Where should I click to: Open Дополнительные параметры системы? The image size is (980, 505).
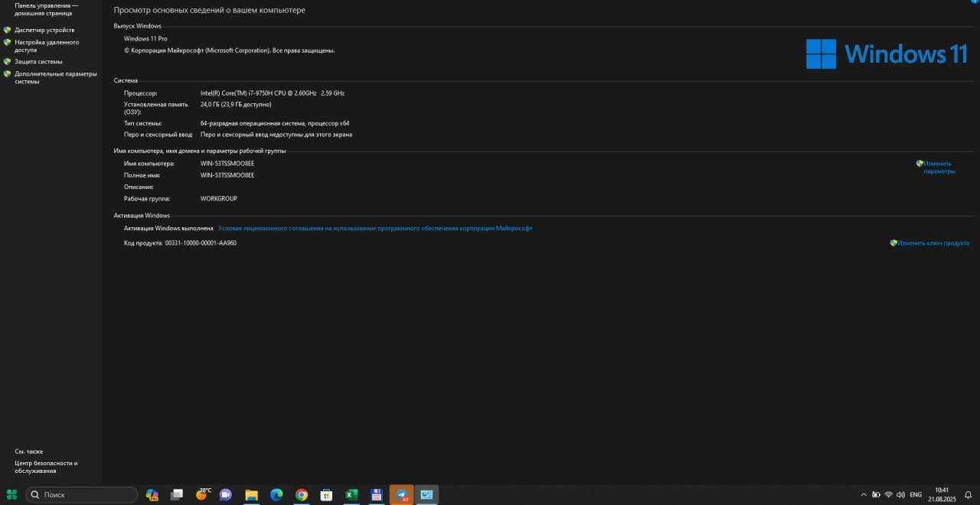pyautogui.click(x=56, y=77)
